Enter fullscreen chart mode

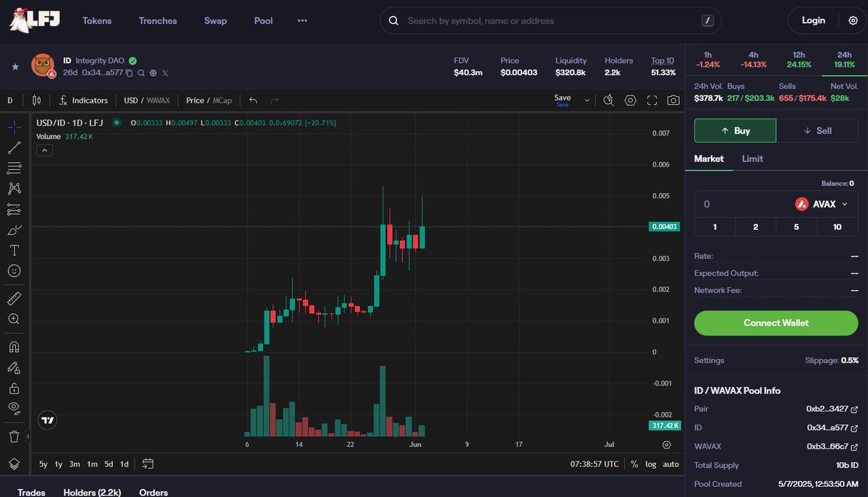click(652, 101)
